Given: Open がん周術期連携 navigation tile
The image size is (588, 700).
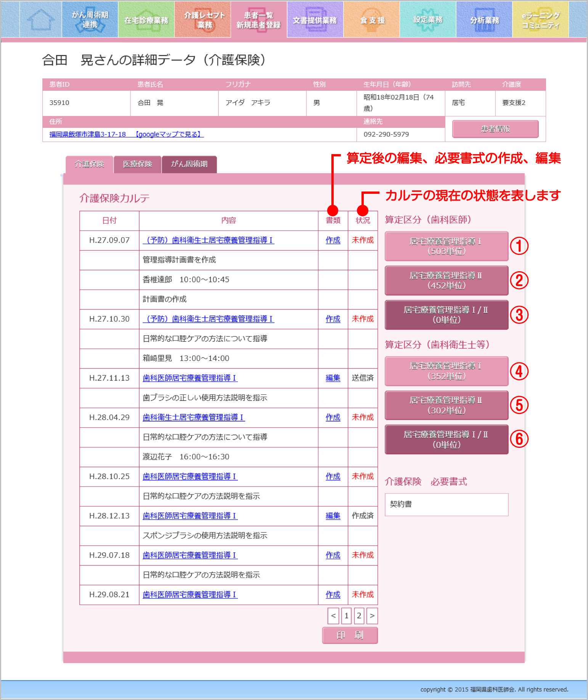Looking at the screenshot, I should 90,19.
